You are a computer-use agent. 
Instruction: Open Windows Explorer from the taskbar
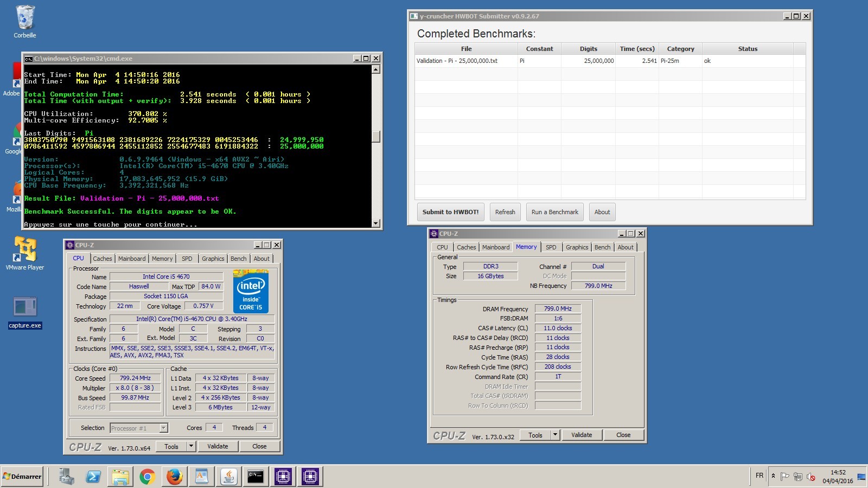(x=120, y=477)
